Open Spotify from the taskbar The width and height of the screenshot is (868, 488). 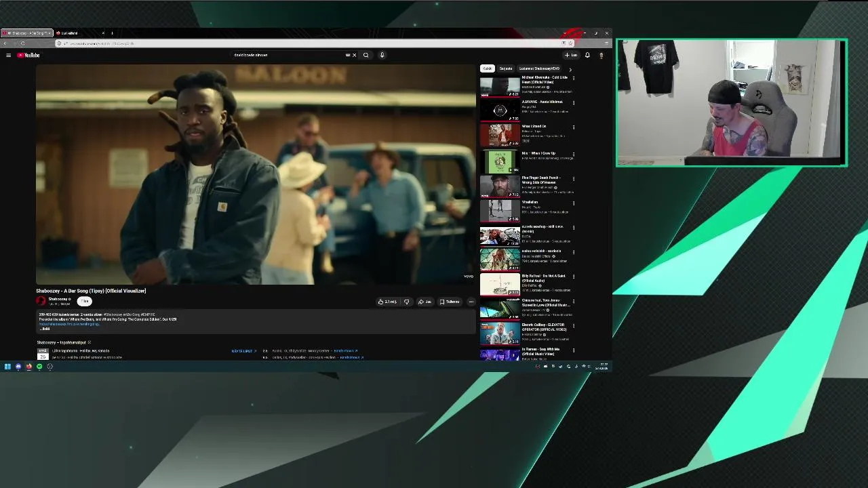[x=39, y=367]
